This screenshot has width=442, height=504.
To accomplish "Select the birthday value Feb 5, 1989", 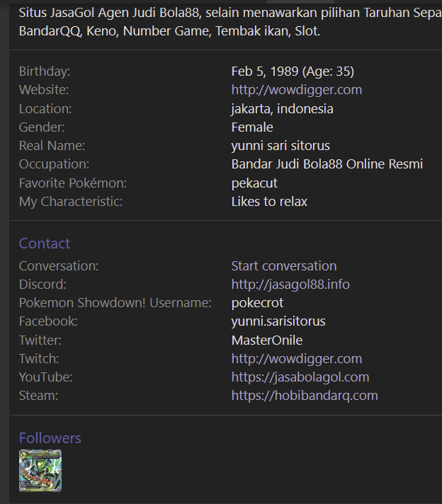I will [x=265, y=71].
